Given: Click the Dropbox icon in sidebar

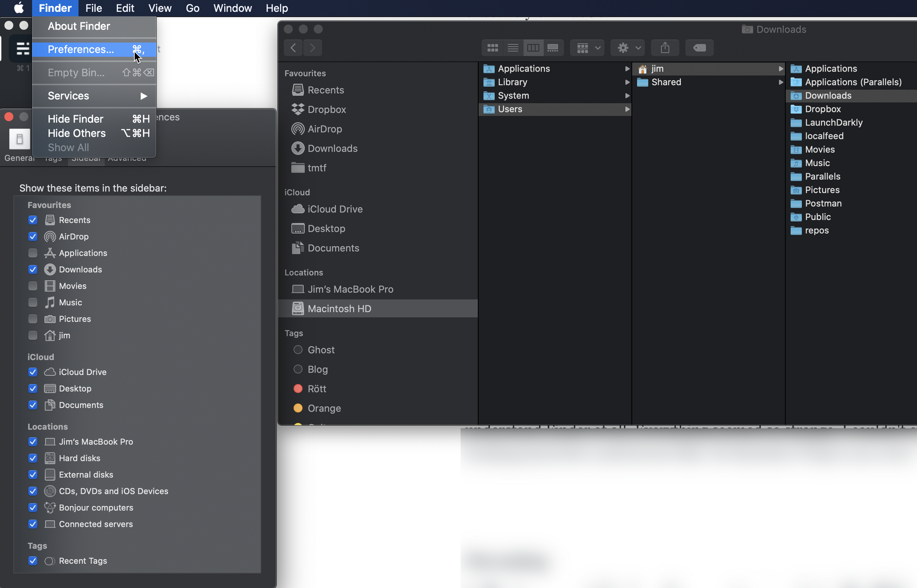Looking at the screenshot, I should (x=298, y=109).
